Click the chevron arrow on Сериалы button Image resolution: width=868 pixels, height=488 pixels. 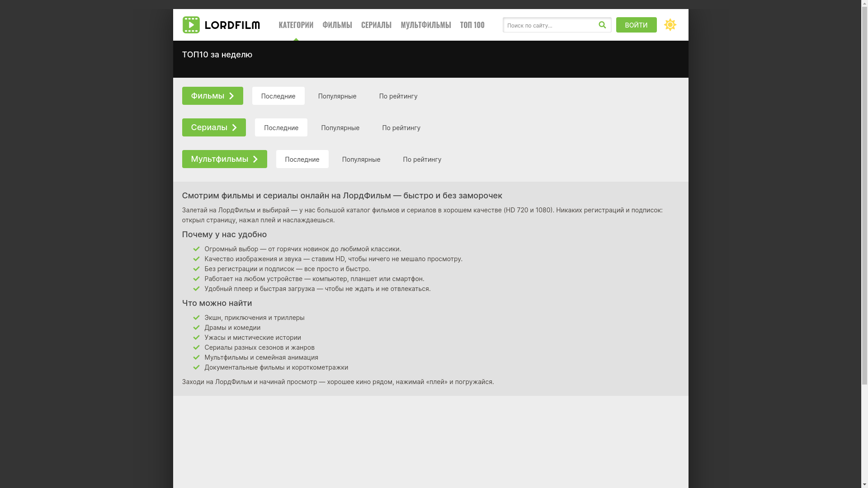click(x=234, y=127)
